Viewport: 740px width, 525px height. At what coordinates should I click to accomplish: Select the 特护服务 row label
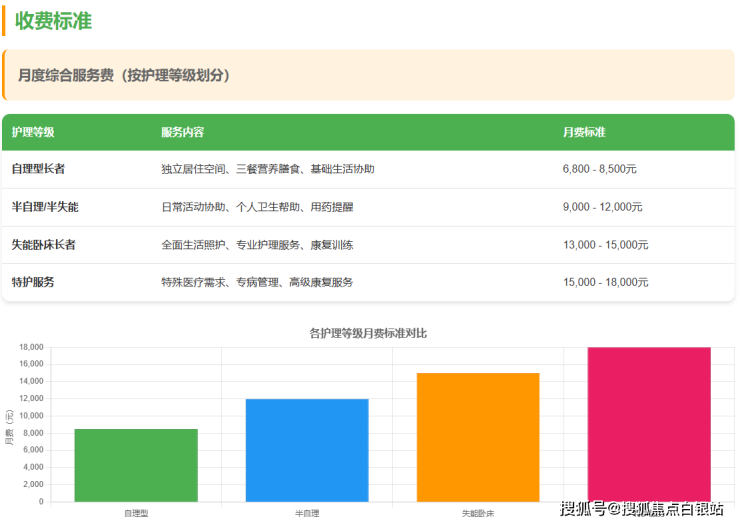pyautogui.click(x=33, y=282)
